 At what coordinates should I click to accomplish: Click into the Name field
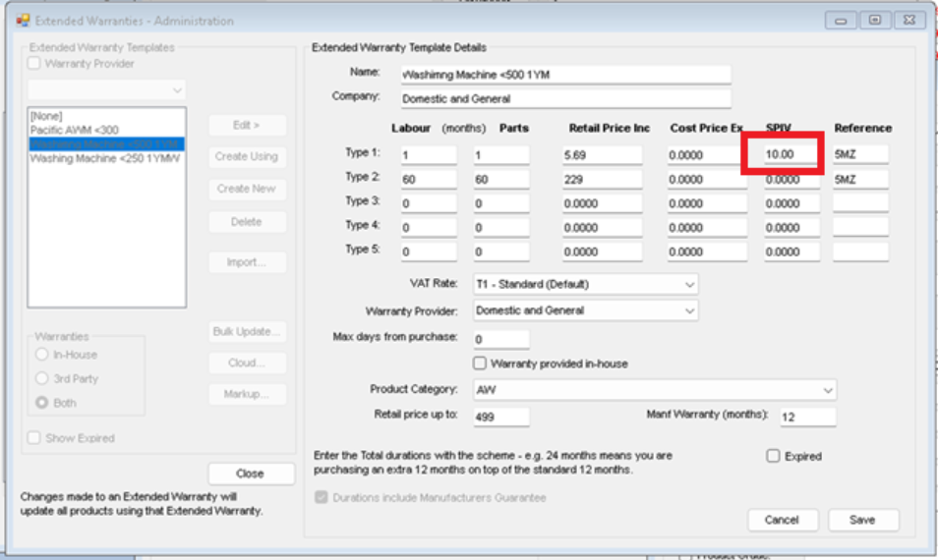[566, 75]
